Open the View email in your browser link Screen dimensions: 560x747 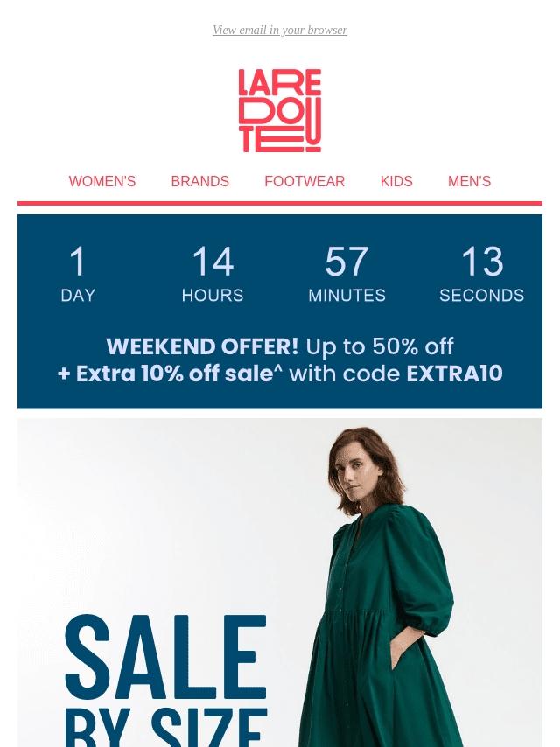280,30
